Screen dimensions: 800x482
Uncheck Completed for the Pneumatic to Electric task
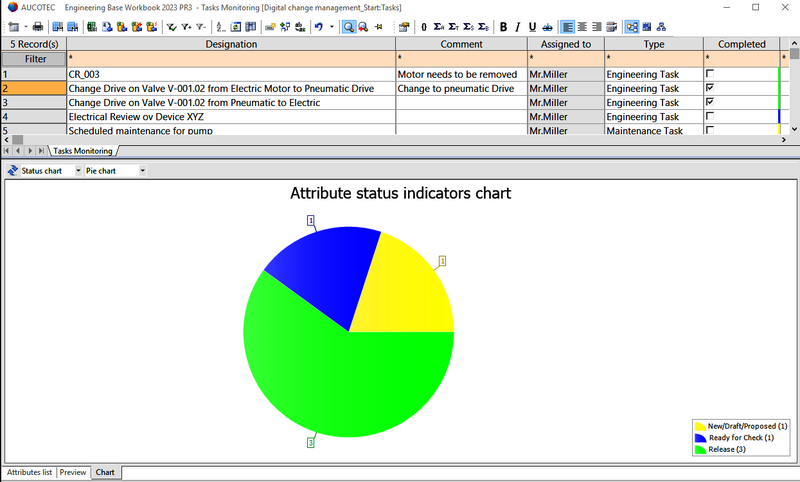[x=710, y=102]
